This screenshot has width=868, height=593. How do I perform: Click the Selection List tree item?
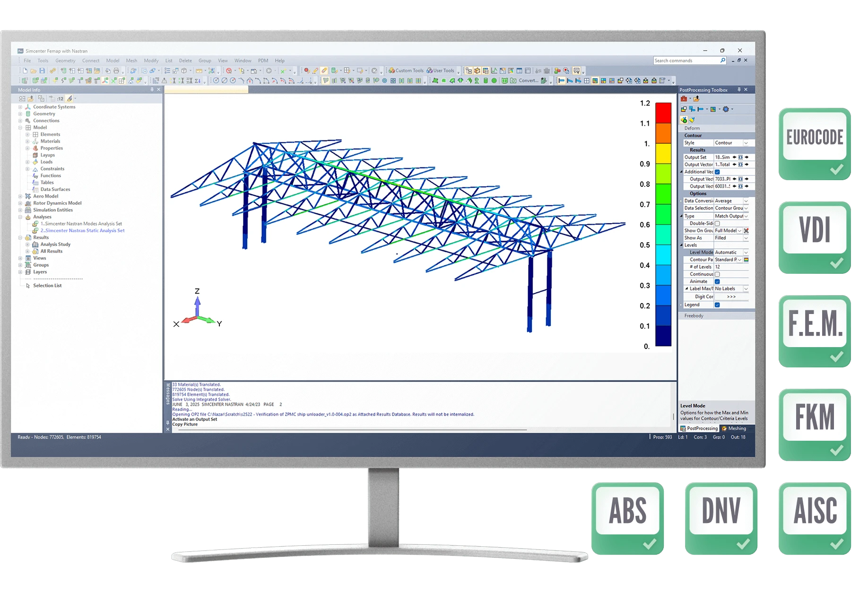(x=47, y=286)
